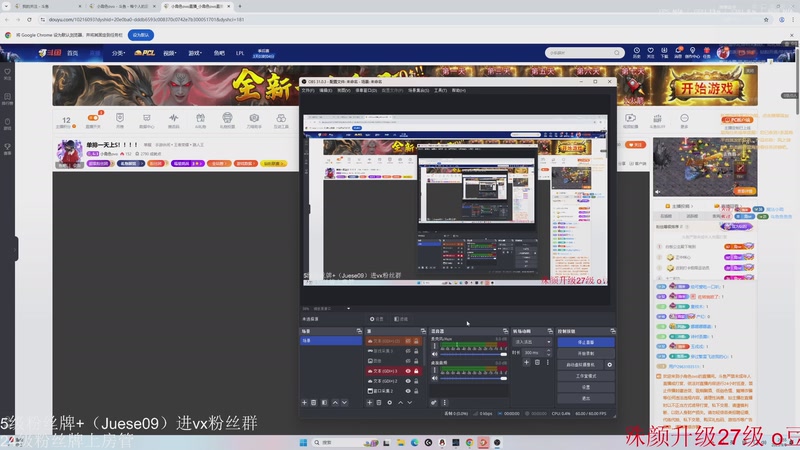Adjust first mixer channel volume slider
This screenshot has height=450, width=800.
[473, 354]
